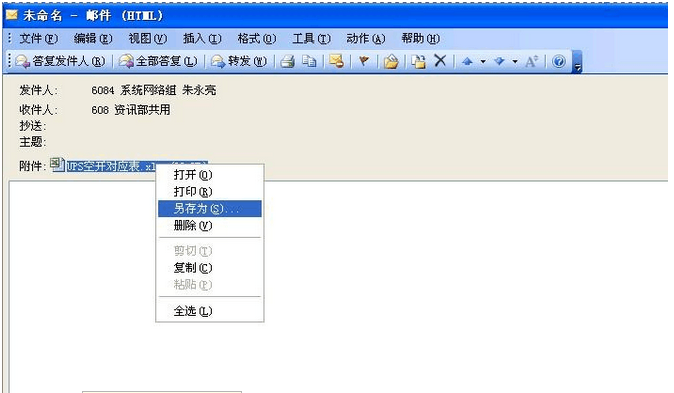674x393 pixels.
Task: Open the help question mark icon
Action: 558,61
